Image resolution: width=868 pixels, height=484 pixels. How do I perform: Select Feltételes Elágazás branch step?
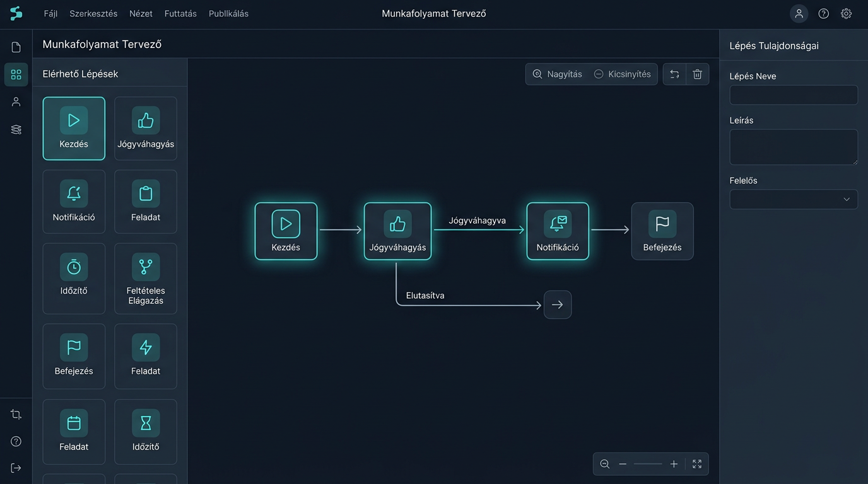coord(146,279)
